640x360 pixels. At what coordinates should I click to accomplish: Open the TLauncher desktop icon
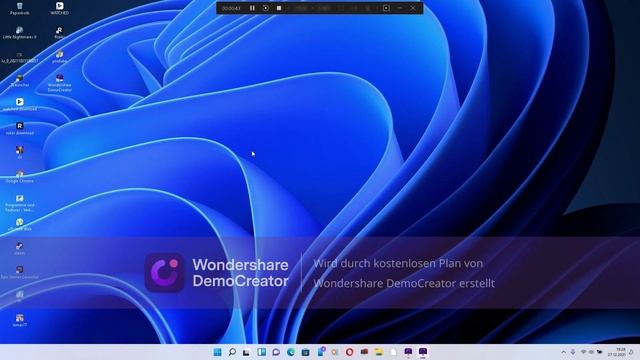(20, 80)
